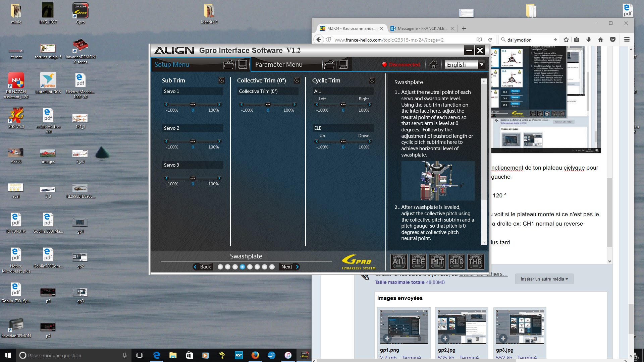Click the Next button in Swashplate wizard

290,267
